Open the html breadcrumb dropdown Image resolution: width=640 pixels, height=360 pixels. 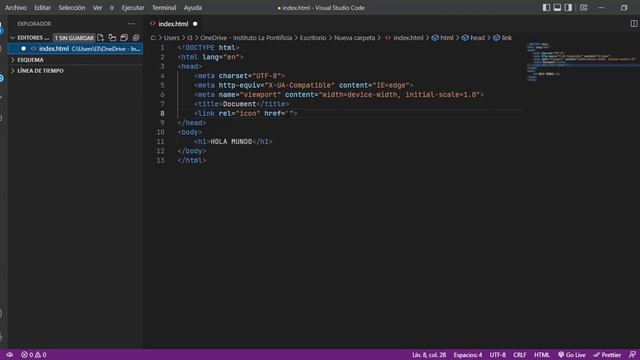[443, 38]
